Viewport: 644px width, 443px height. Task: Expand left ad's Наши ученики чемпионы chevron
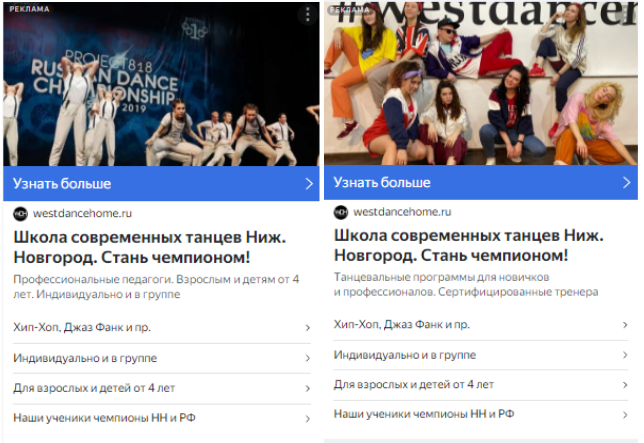308,419
